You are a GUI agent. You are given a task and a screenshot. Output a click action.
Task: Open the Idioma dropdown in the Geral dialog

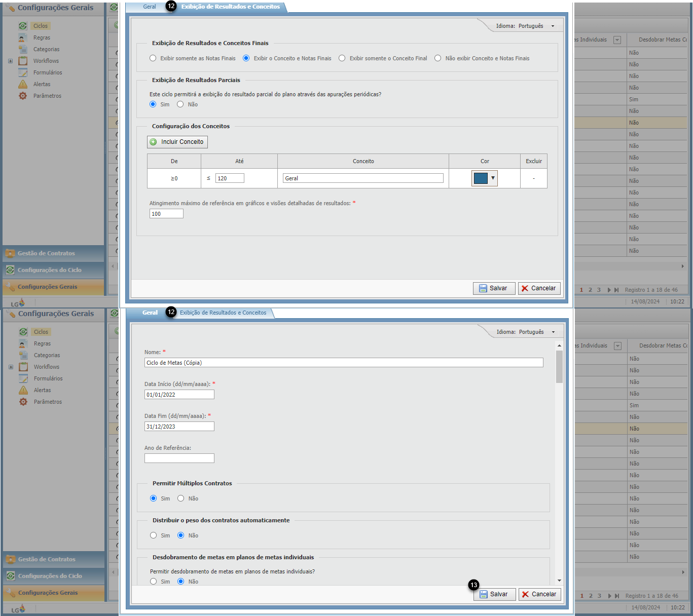click(x=553, y=332)
